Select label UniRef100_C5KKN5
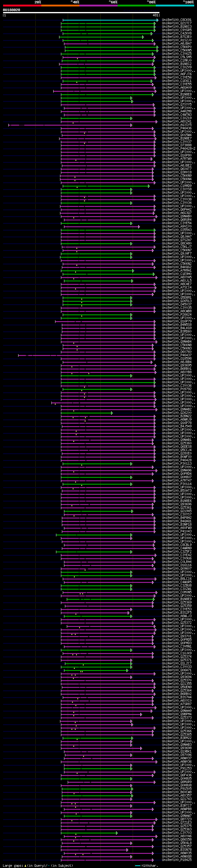Viewport: 197px width, 868px height. [x=176, y=50]
